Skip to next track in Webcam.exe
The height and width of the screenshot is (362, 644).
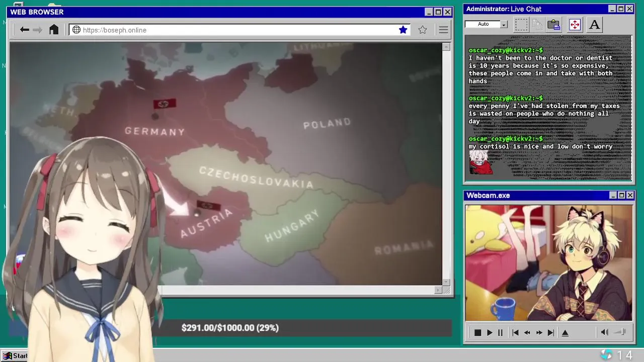pyautogui.click(x=551, y=332)
